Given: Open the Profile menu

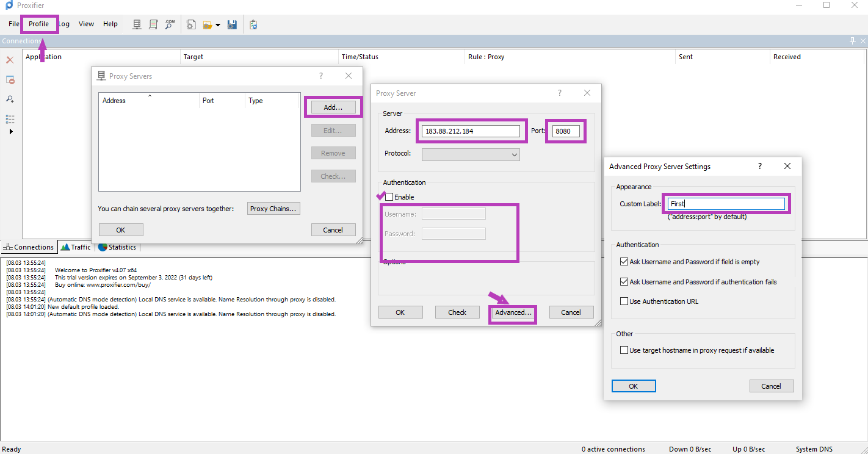Looking at the screenshot, I should (38, 24).
